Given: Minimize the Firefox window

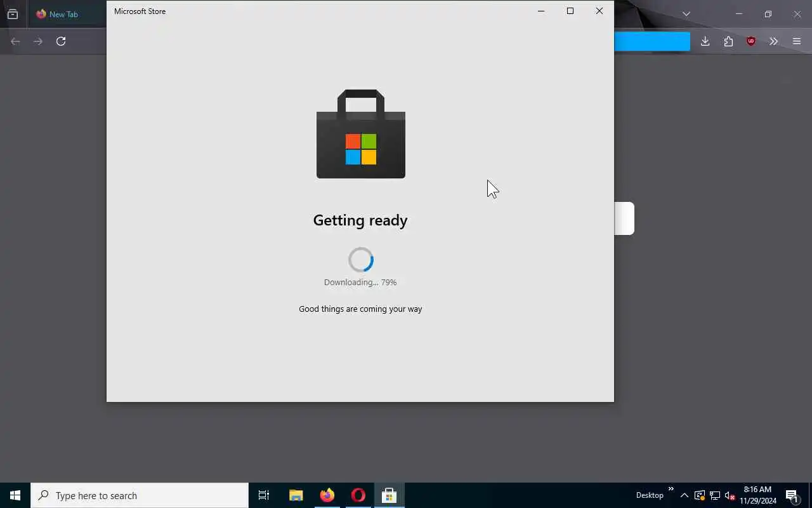Looking at the screenshot, I should point(739,14).
